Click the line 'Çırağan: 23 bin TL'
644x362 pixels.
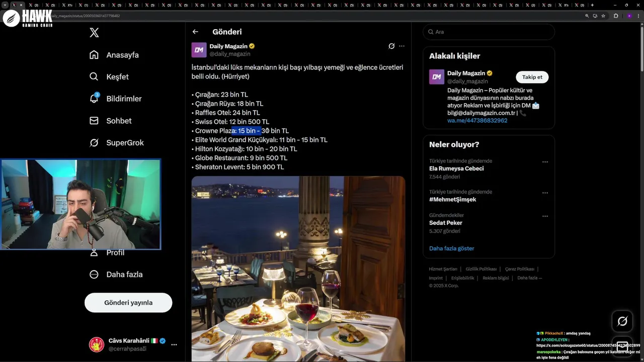219,95
